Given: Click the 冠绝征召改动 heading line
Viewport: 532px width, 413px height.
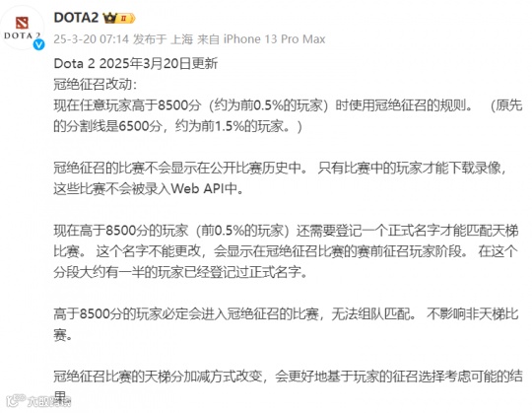Looking at the screenshot, I should tap(95, 84).
